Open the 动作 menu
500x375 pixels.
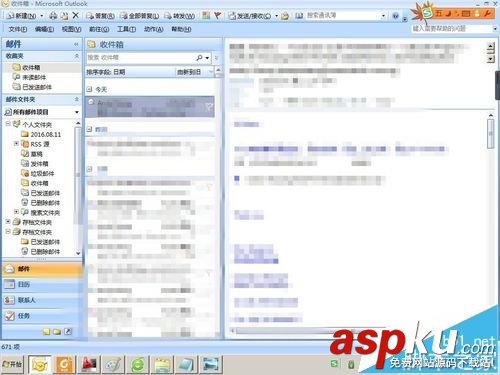point(153,29)
